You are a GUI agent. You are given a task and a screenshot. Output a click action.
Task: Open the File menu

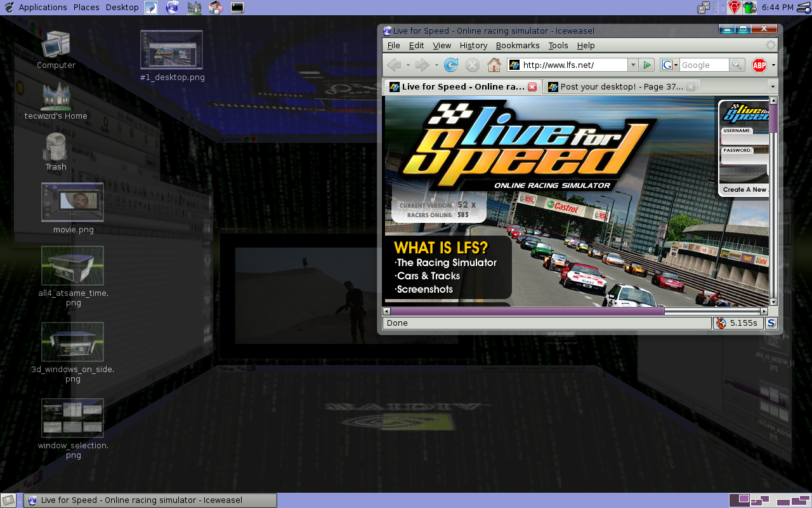[x=393, y=46]
